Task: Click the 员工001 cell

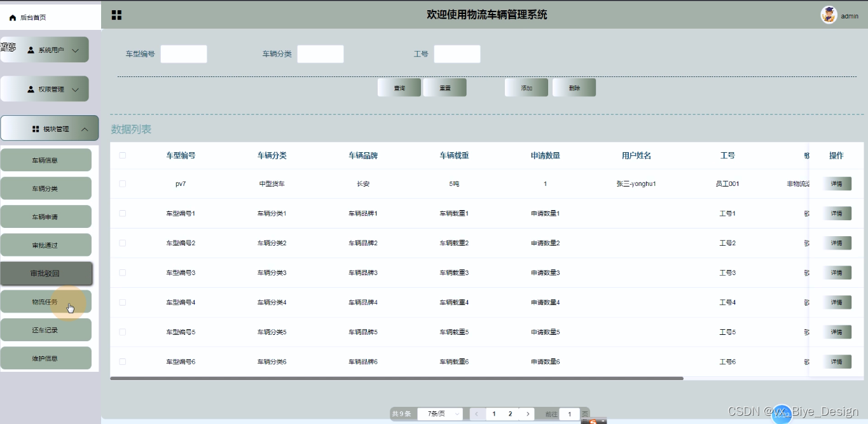Action: 727,184
